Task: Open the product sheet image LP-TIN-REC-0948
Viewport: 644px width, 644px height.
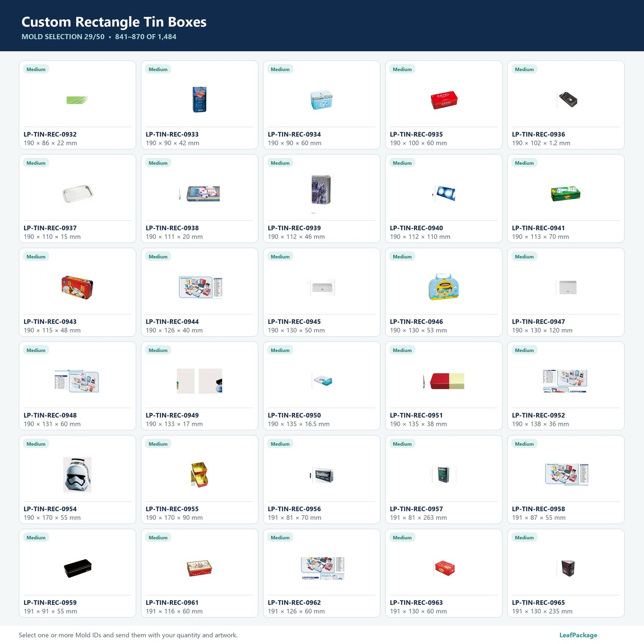Action: tap(77, 381)
